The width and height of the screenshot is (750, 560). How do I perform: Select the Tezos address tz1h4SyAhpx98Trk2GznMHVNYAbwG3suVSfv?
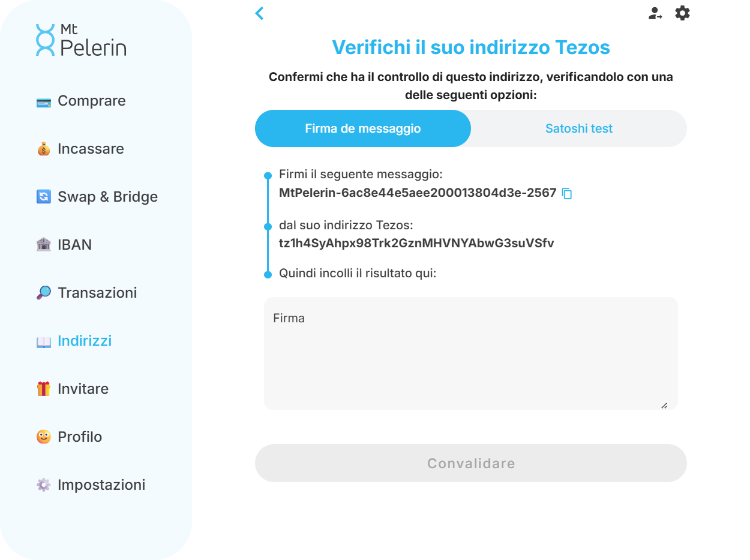(416, 244)
